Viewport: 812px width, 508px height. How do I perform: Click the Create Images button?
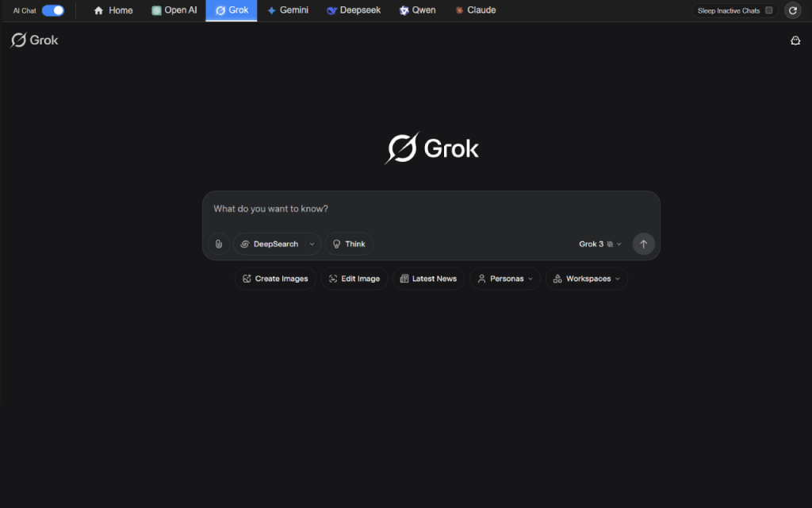275,279
